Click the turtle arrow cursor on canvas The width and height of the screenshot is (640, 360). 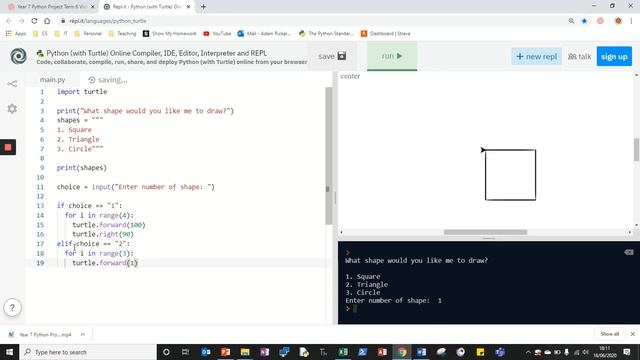tap(483, 150)
